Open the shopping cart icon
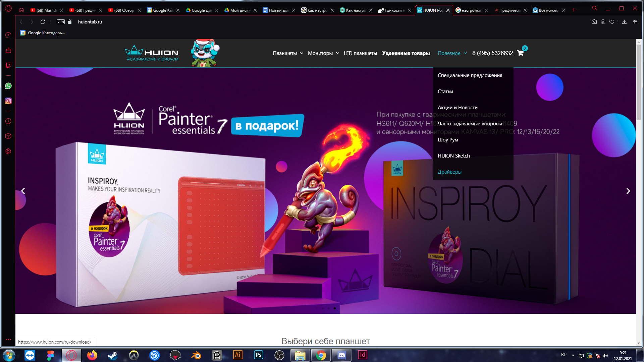Screen dimensions: 644x362 pyautogui.click(x=520, y=53)
